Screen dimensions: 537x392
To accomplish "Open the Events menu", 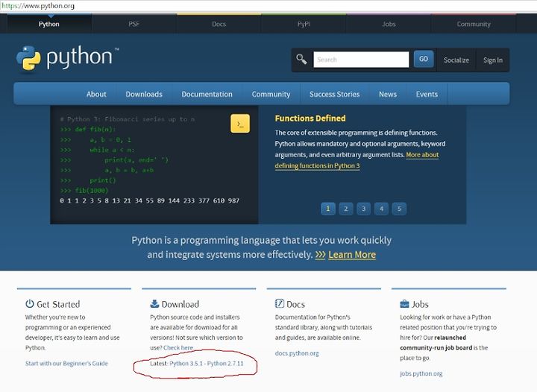I will click(427, 94).
